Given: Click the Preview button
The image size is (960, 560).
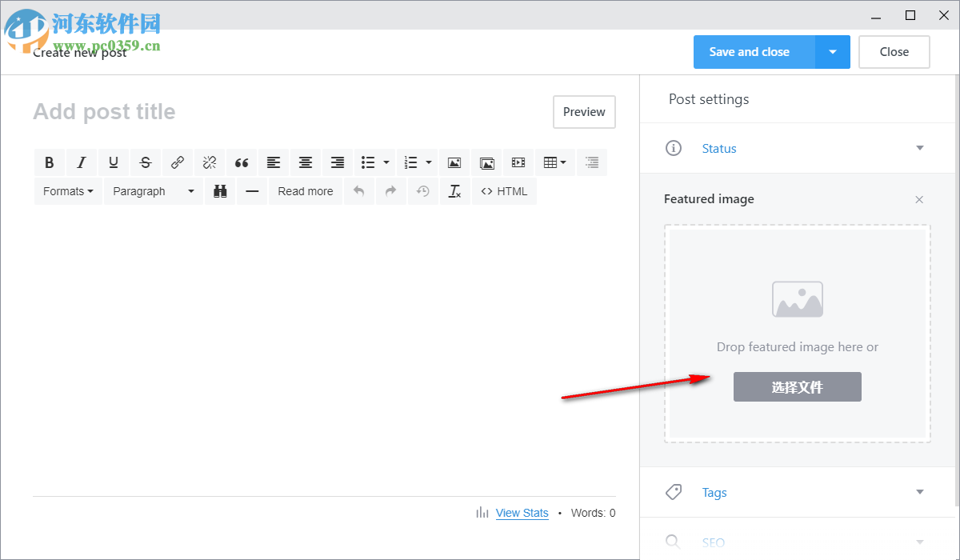Looking at the screenshot, I should 584,112.
